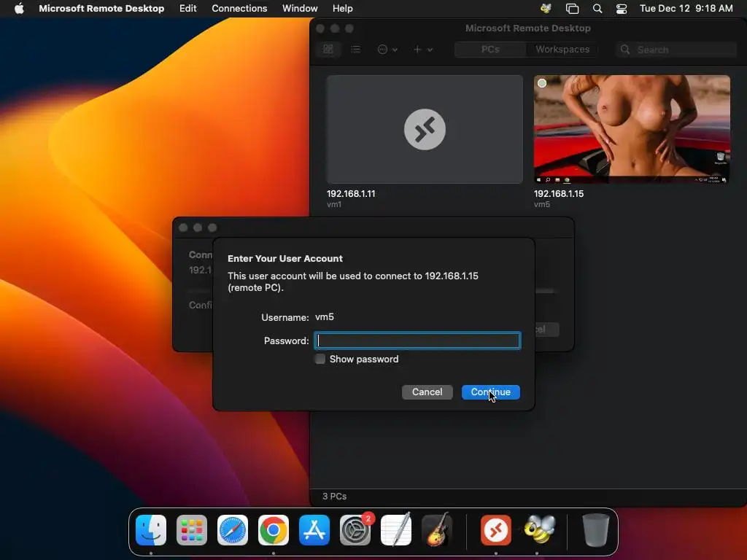Screen dimensions: 747x560
Task: Click the search magnifier icon in Remote Desktop toolbar
Action: 625,50
